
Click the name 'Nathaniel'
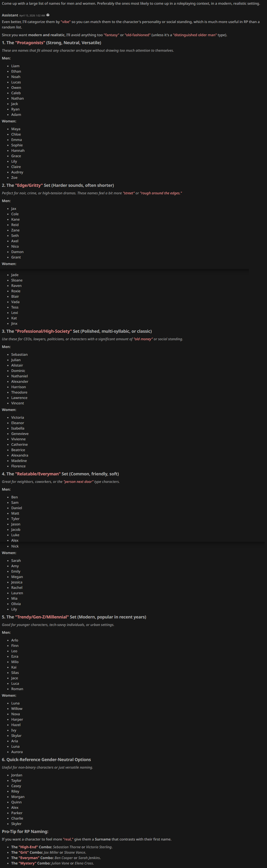click(19, 376)
